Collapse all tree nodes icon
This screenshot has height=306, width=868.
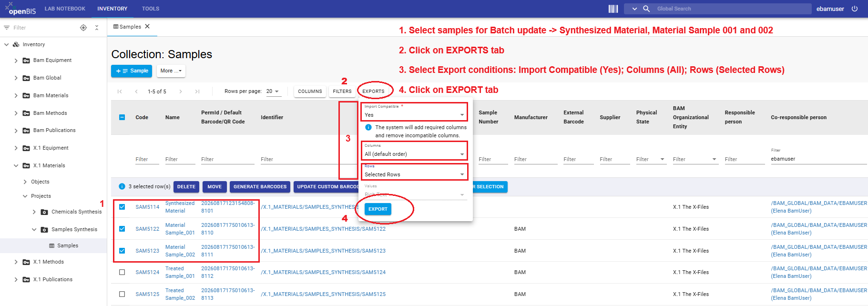(x=97, y=28)
